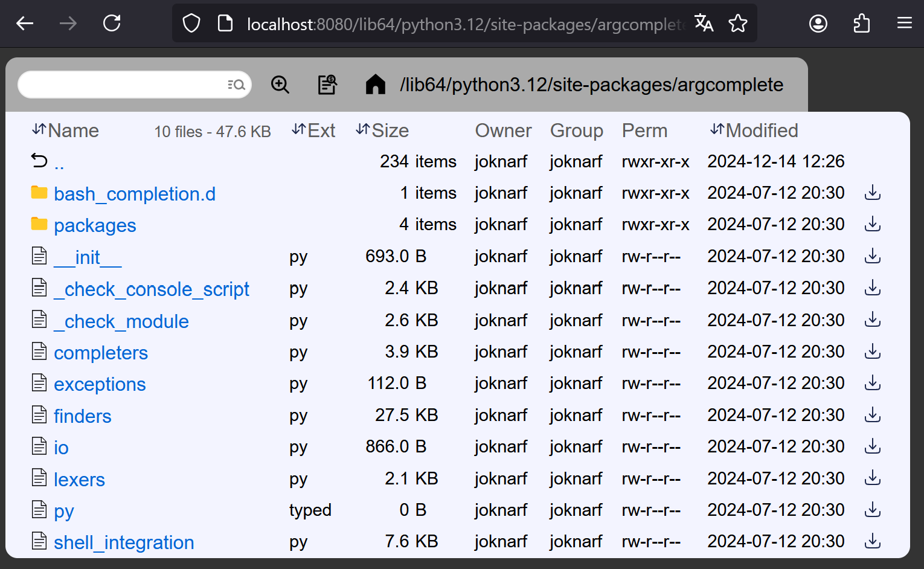Screen dimensions: 924x569
Task: Download the exceptions file
Action: click(873, 384)
